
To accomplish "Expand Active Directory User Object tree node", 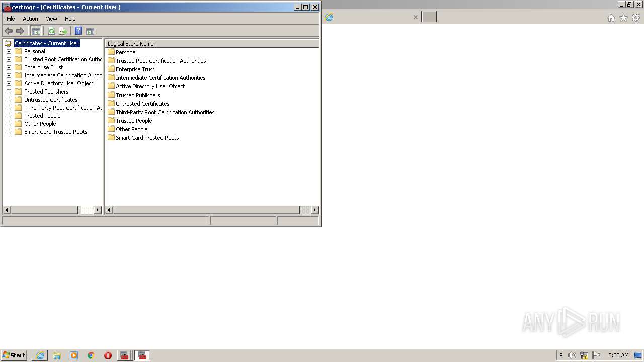I will tap(9, 83).
